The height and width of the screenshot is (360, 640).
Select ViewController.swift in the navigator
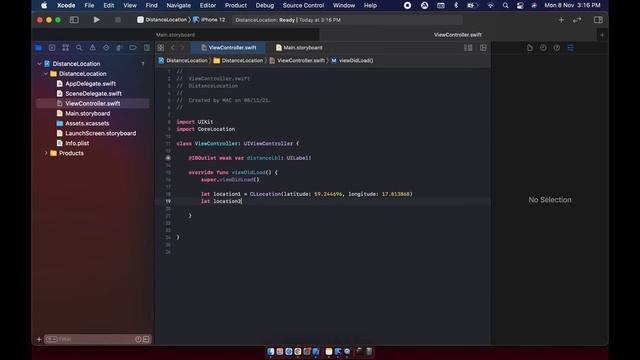[92, 104]
